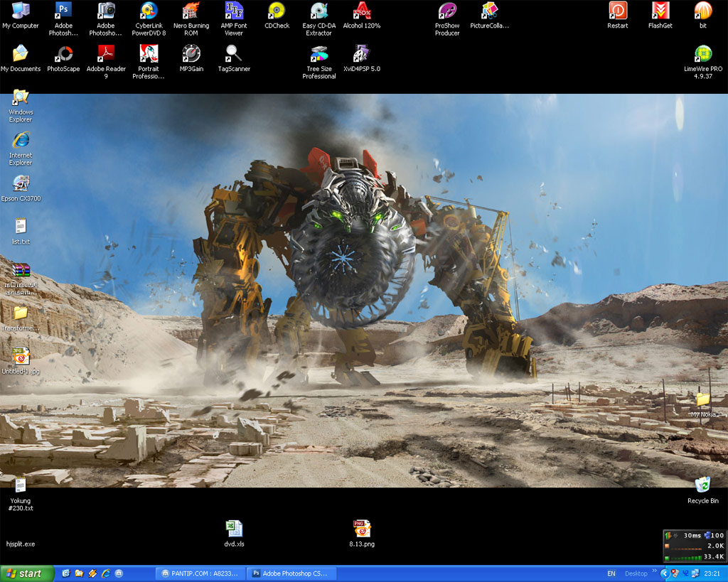Open Adobe Reader 9 shortcut

(106, 62)
